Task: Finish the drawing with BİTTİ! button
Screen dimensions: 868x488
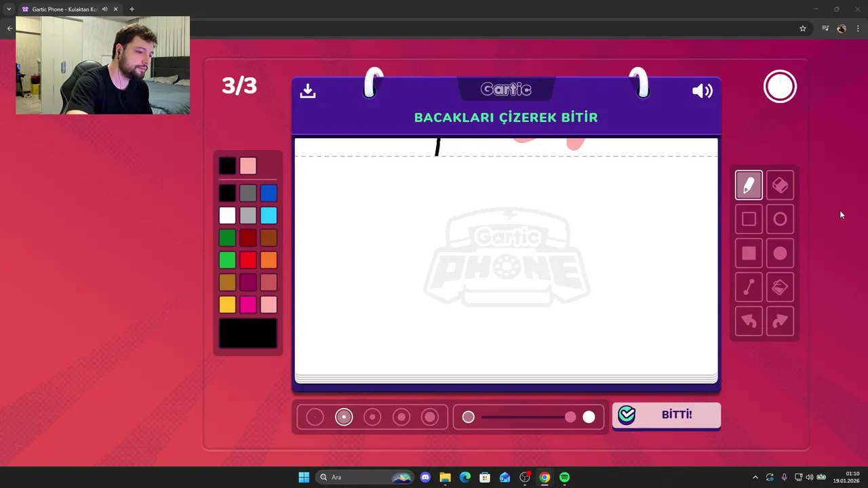Action: coord(666,415)
